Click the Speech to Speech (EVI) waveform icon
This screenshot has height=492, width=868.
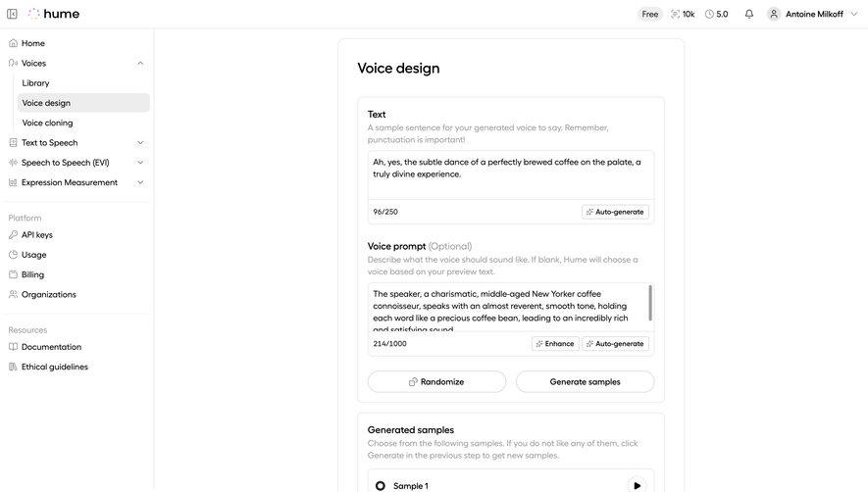(x=14, y=163)
